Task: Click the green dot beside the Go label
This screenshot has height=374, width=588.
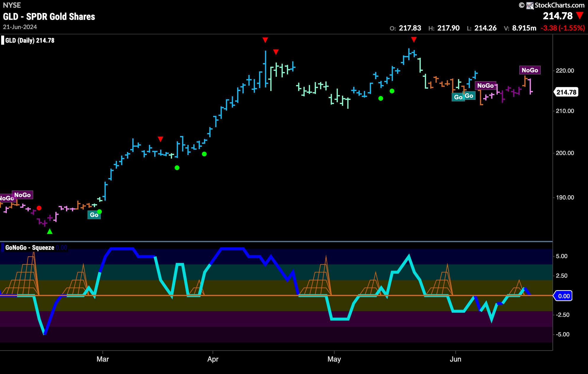Action: (99, 212)
